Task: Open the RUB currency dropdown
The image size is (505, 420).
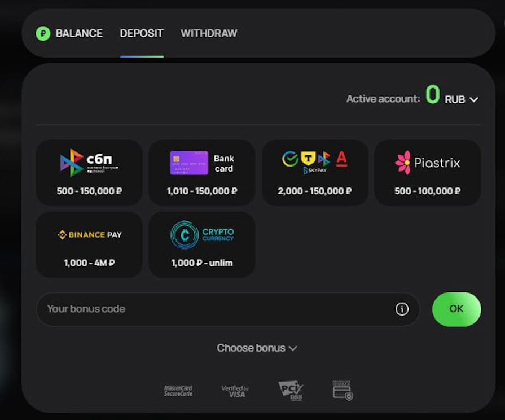Action: [x=462, y=99]
